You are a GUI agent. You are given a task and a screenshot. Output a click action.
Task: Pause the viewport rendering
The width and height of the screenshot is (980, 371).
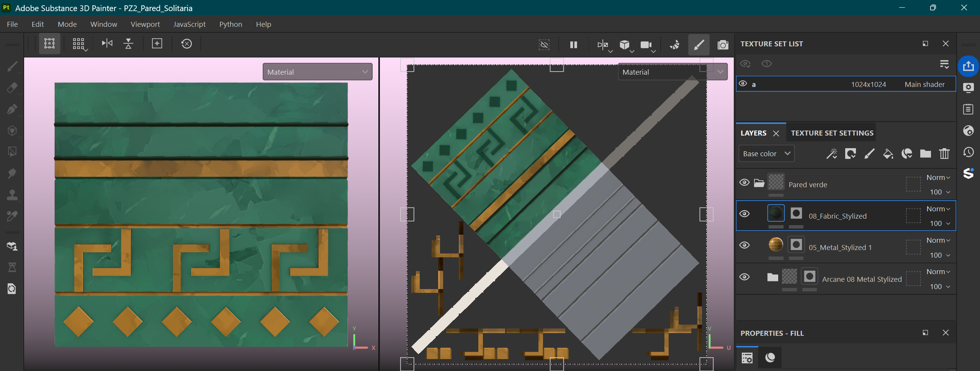click(x=574, y=45)
